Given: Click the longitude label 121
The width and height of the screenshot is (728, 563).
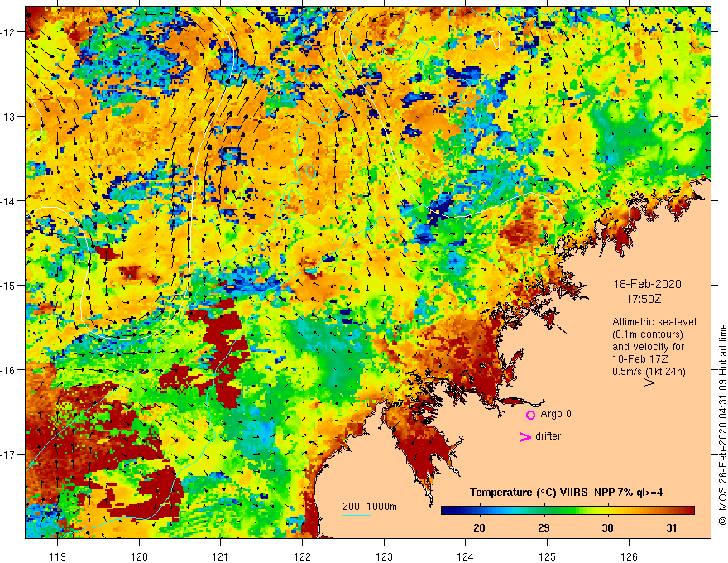Looking at the screenshot, I should 220,556.
